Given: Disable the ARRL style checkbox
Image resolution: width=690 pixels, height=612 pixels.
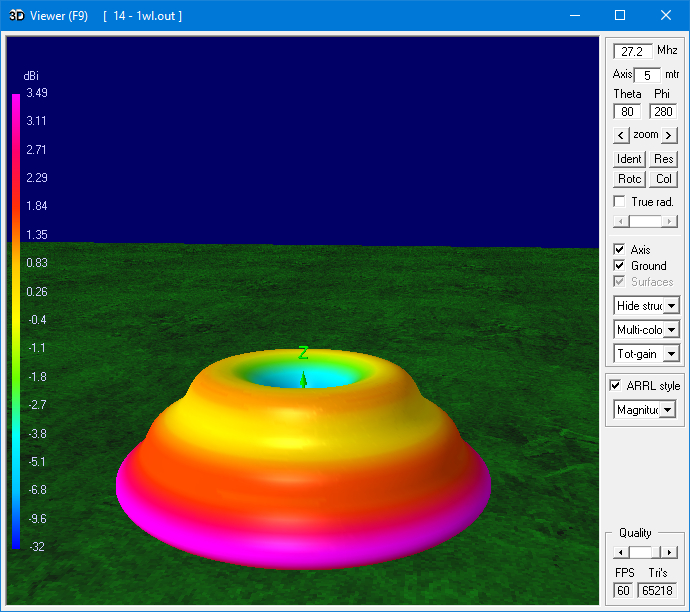Looking at the screenshot, I should coord(616,386).
